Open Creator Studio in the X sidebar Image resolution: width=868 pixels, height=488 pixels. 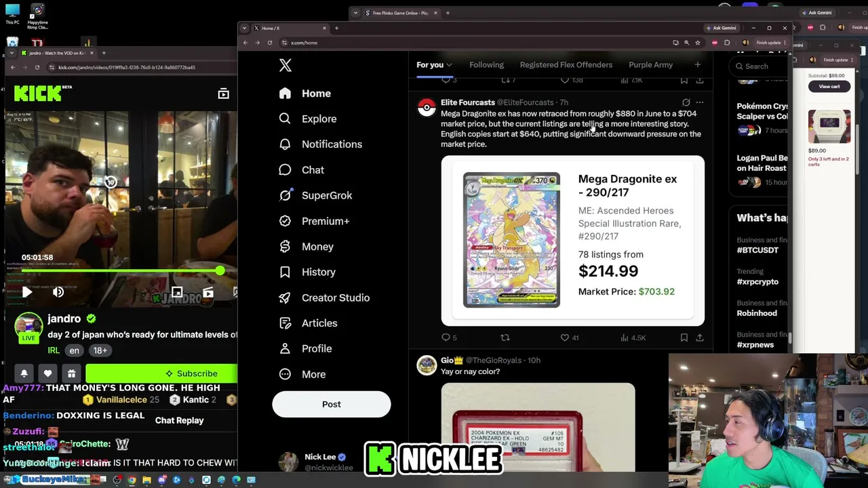[x=324, y=298]
